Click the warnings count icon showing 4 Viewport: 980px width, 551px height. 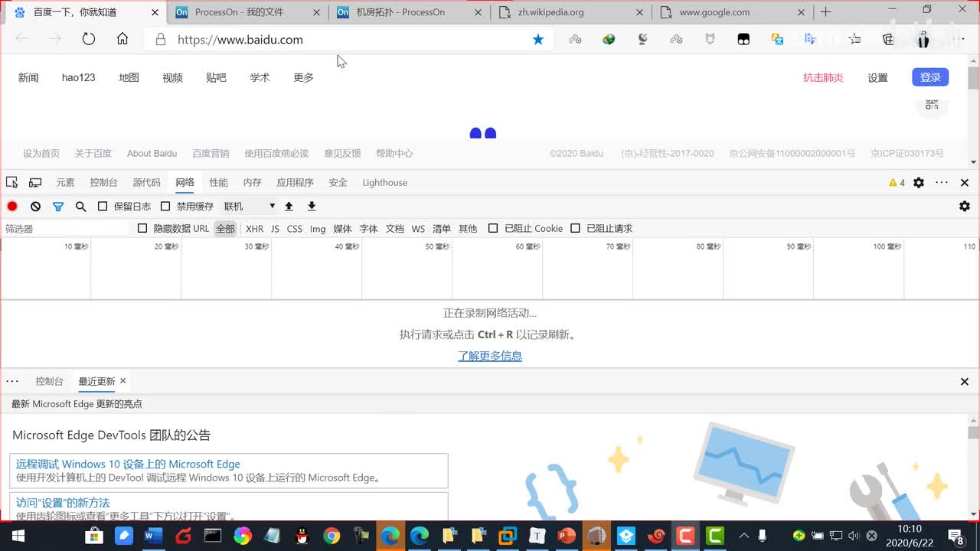[897, 182]
